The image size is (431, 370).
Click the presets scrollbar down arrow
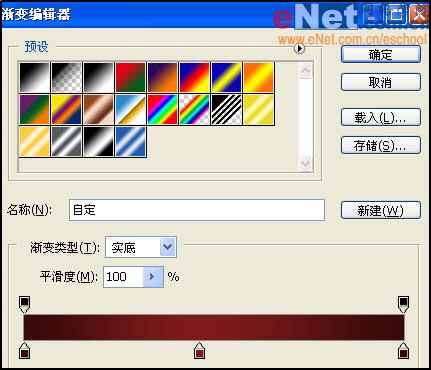305,163
